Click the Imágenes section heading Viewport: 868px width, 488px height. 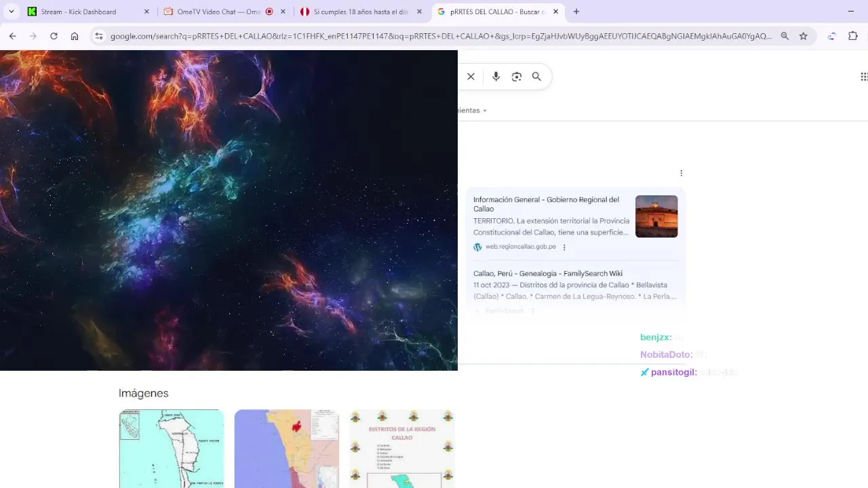pyautogui.click(x=144, y=393)
